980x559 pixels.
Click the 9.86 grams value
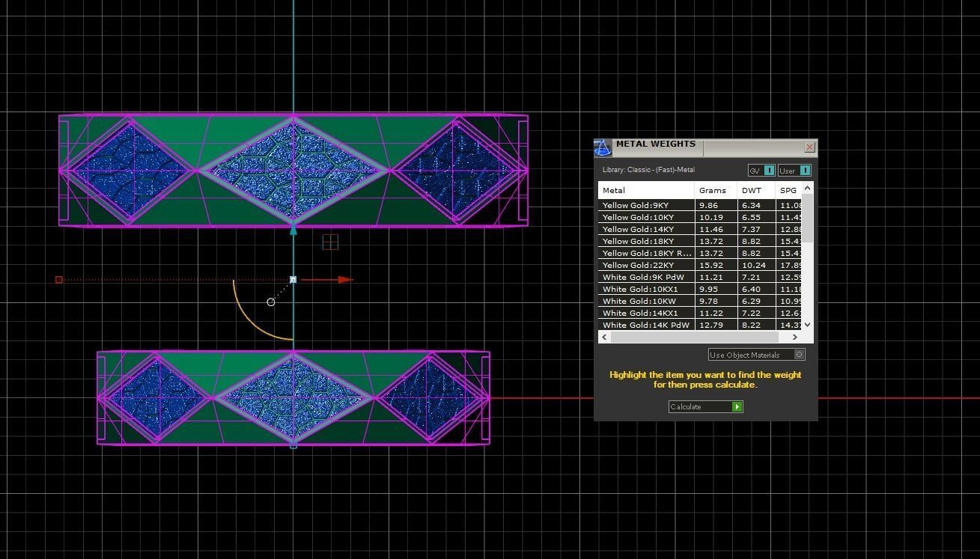click(708, 205)
